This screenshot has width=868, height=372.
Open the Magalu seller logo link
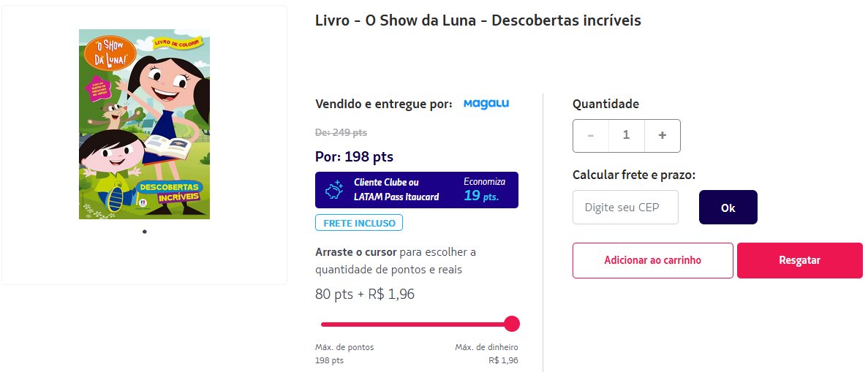486,104
